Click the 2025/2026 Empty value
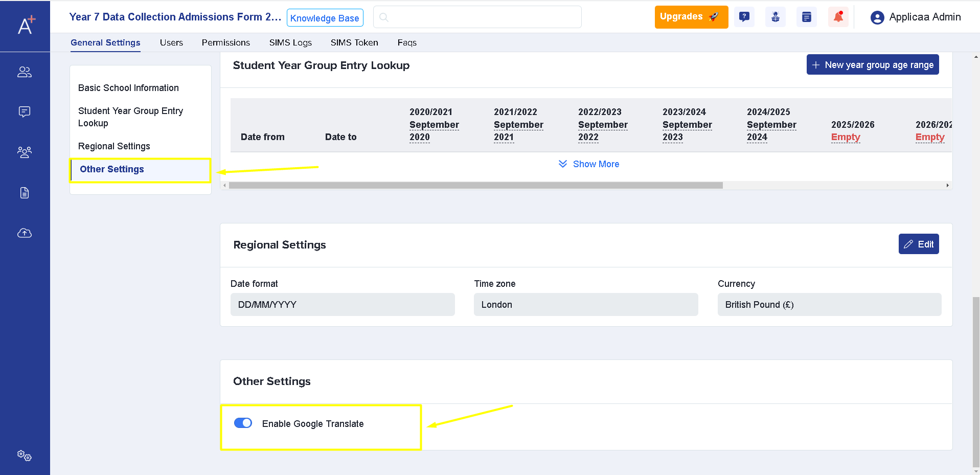Image resolution: width=980 pixels, height=475 pixels. (846, 137)
